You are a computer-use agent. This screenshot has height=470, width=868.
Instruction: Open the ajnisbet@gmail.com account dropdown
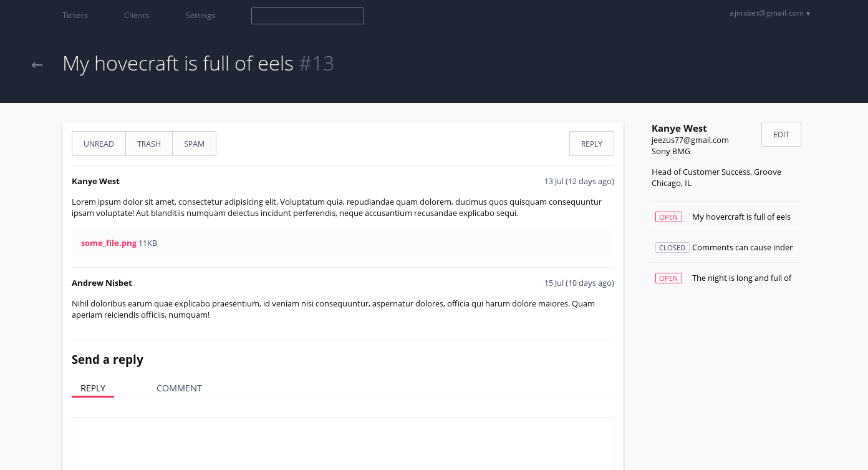click(x=770, y=13)
